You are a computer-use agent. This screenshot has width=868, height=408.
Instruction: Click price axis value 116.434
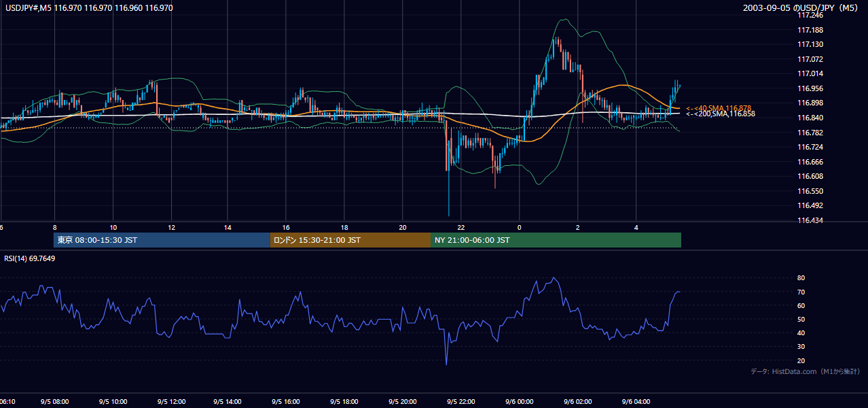(x=810, y=220)
